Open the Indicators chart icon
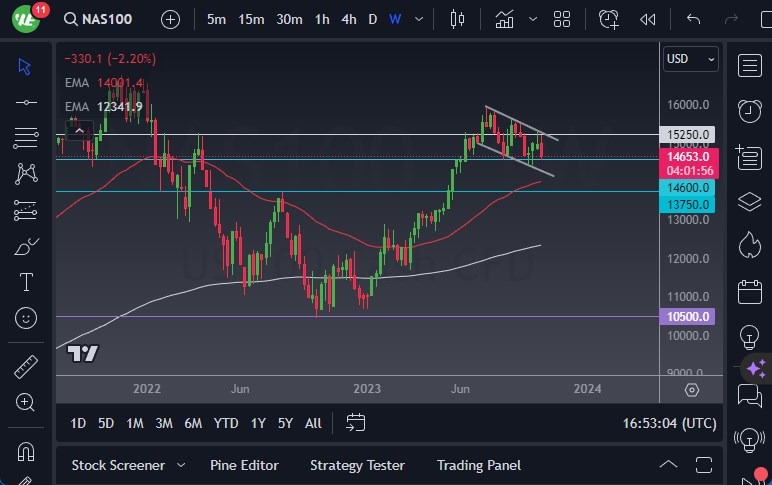This screenshot has width=772, height=485. coord(505,19)
